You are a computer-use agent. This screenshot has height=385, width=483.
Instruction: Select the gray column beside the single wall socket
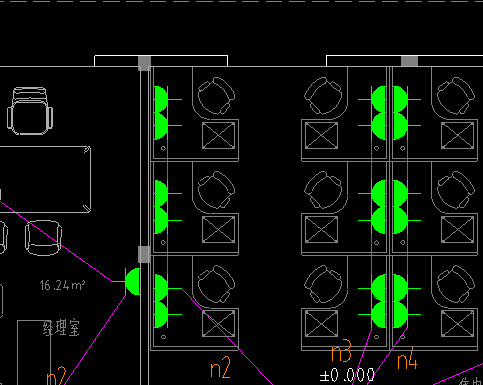(144, 254)
